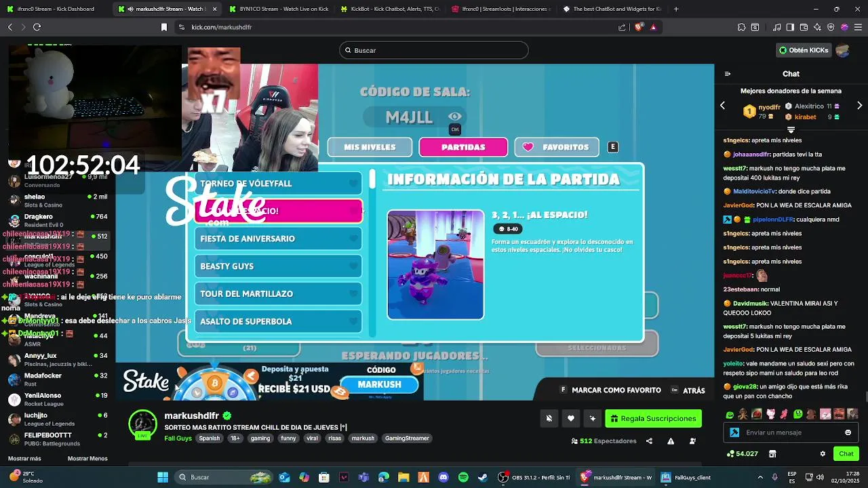Show fewer channels (Mostrar Menos)
Viewport: 868px width, 488px height.
pyautogui.click(x=87, y=459)
